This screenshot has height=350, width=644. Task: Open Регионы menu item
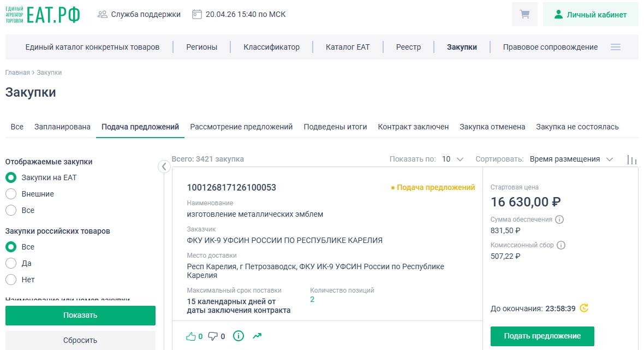[x=202, y=48]
